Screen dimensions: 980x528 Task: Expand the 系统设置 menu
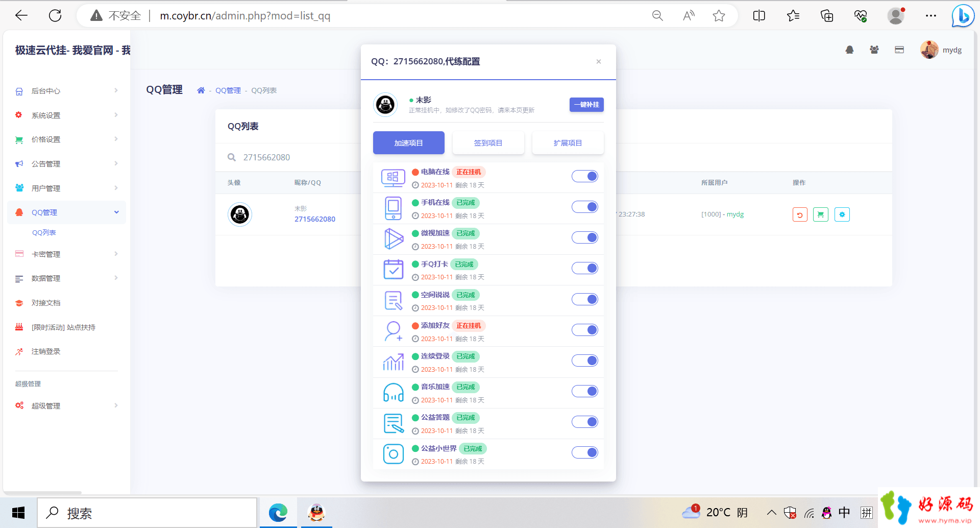(x=66, y=115)
